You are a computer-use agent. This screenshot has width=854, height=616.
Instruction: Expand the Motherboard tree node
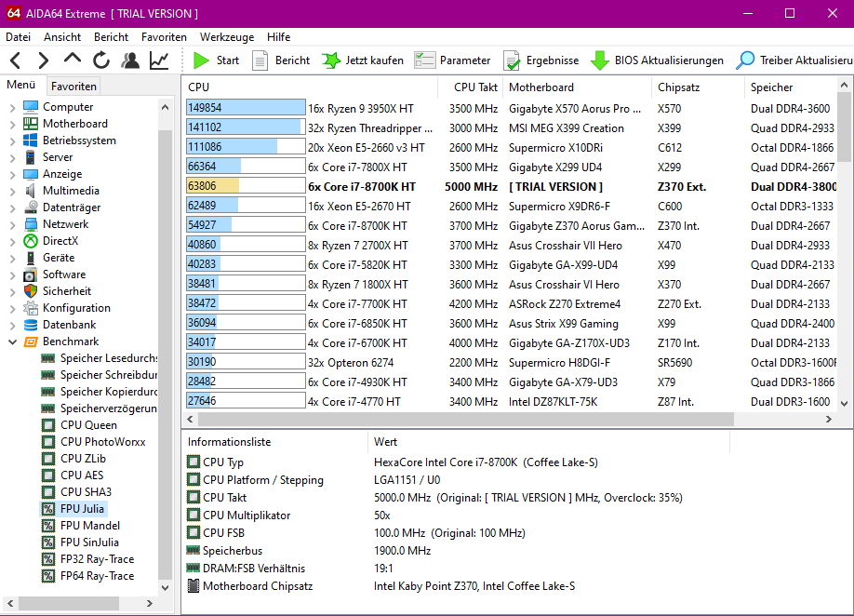pyautogui.click(x=12, y=124)
